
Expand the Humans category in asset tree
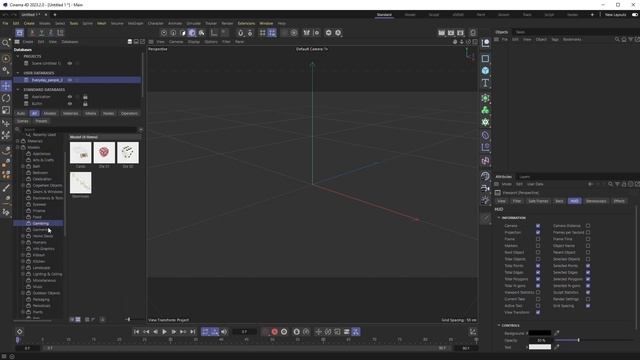pos(23,242)
